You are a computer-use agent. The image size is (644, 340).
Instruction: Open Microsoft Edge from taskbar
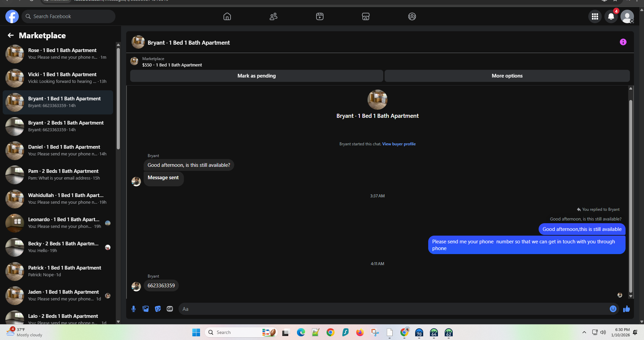pos(301,332)
